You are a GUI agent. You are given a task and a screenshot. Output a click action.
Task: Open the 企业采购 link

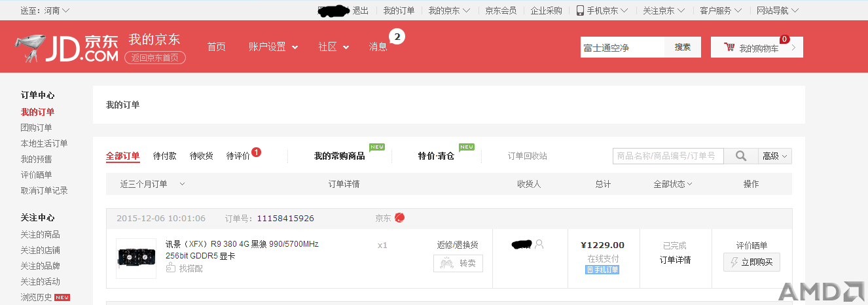546,10
